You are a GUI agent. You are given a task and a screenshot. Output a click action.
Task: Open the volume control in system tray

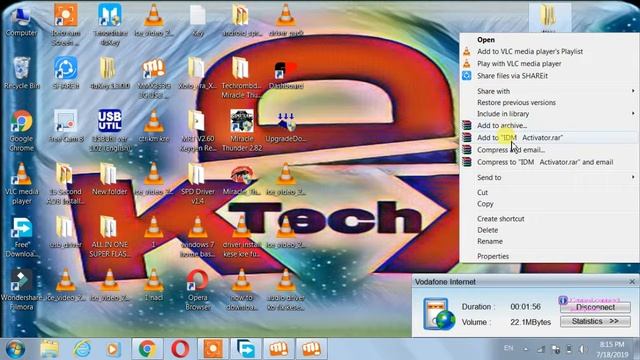point(582,349)
